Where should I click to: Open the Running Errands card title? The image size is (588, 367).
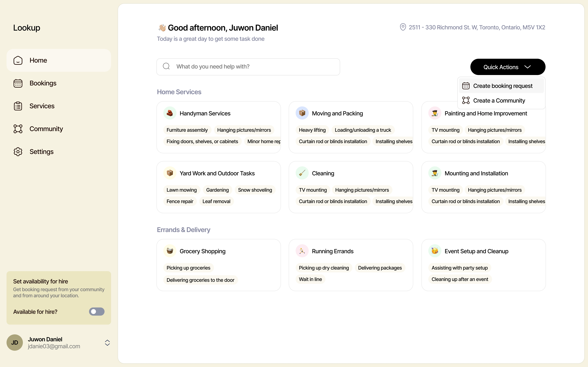tap(332, 251)
